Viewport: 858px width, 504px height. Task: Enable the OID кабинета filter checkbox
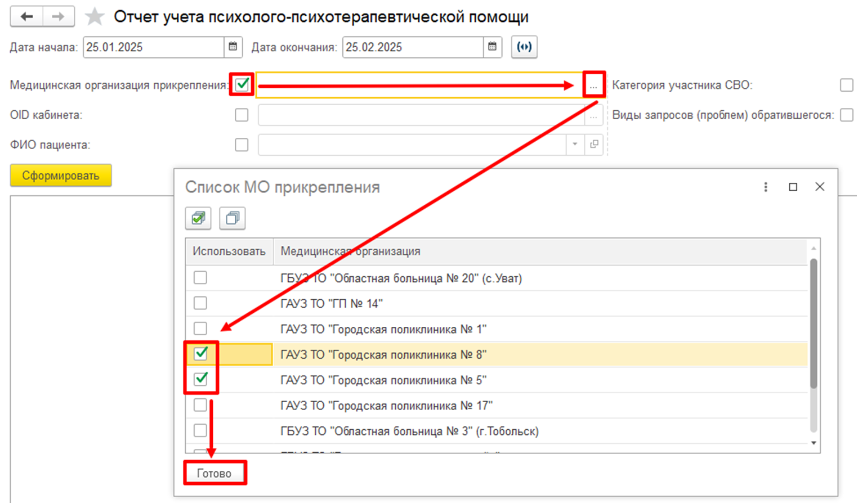(242, 115)
